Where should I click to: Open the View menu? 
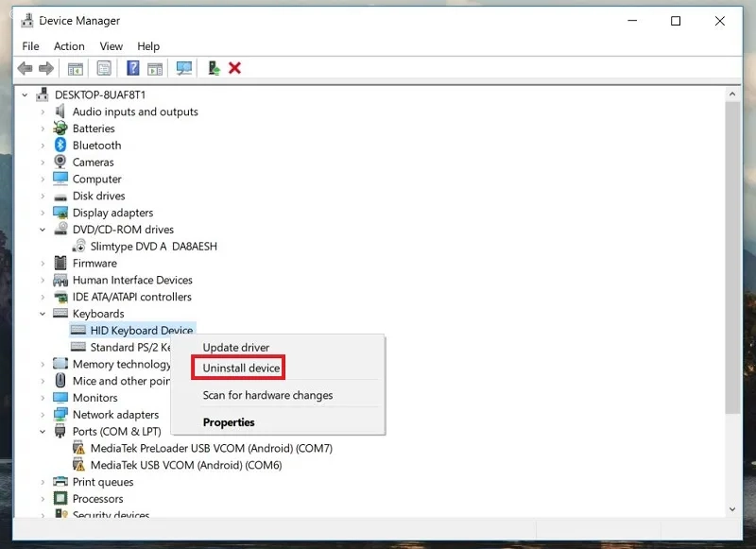coord(111,46)
